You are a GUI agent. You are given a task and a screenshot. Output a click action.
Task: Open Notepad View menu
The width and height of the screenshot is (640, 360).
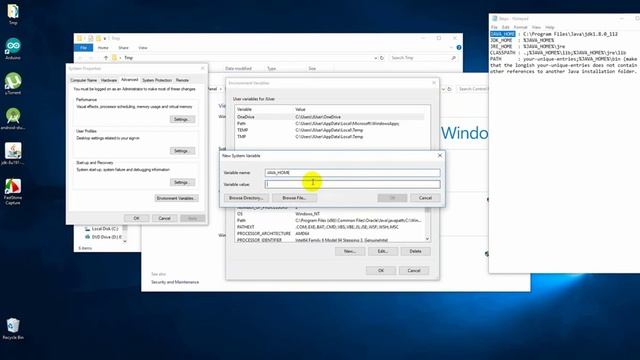(x=536, y=27)
